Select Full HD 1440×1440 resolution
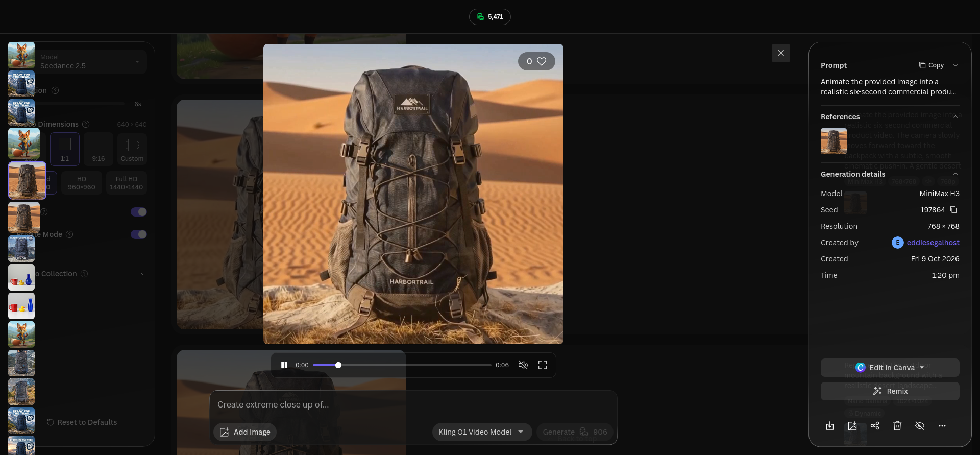 click(127, 183)
